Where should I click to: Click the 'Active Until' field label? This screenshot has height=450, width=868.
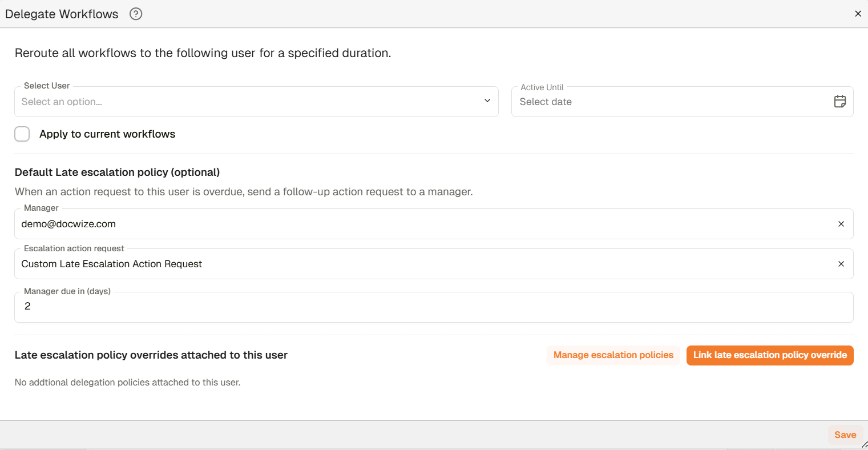pos(542,87)
